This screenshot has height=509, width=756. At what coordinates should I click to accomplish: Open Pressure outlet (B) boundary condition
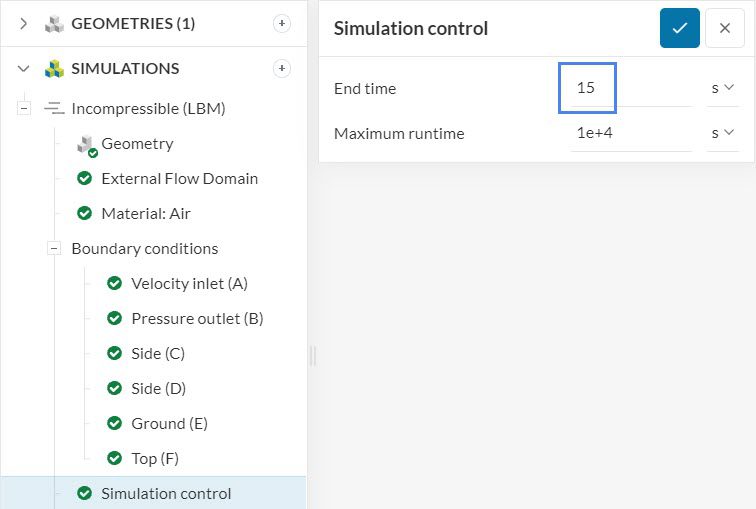197,318
